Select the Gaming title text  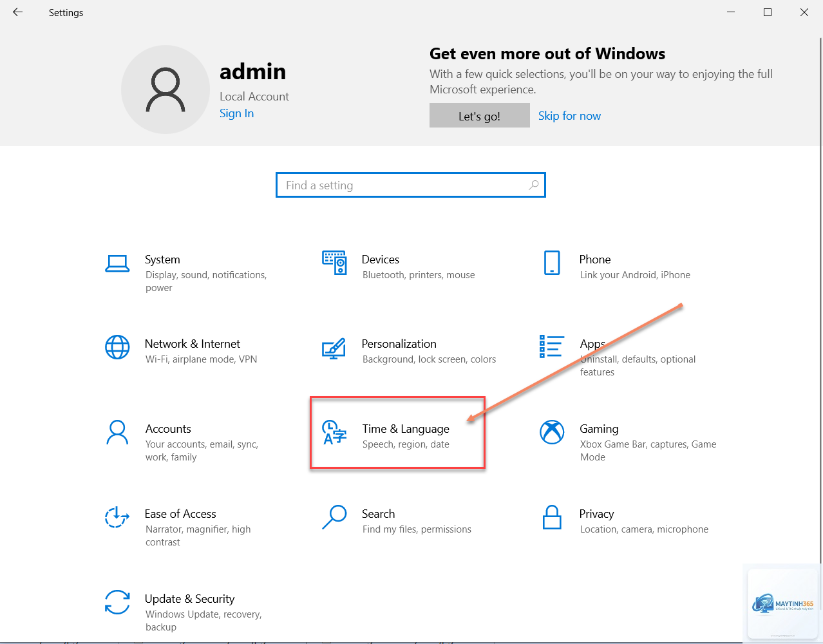[599, 429]
